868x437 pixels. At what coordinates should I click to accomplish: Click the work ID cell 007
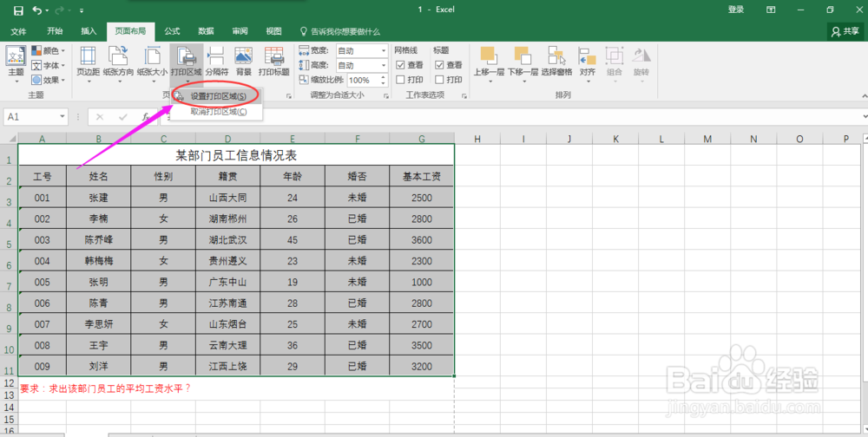click(42, 324)
